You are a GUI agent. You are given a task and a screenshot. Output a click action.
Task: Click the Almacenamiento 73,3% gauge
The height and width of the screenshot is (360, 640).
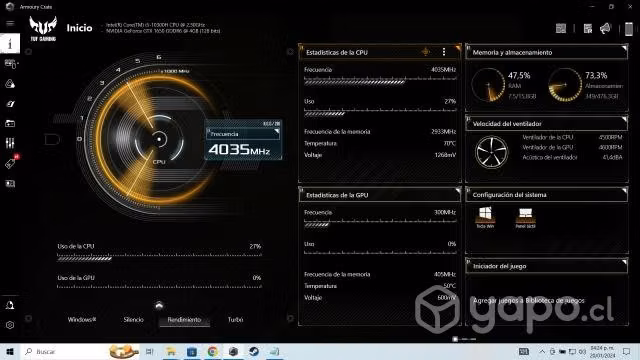coord(565,84)
